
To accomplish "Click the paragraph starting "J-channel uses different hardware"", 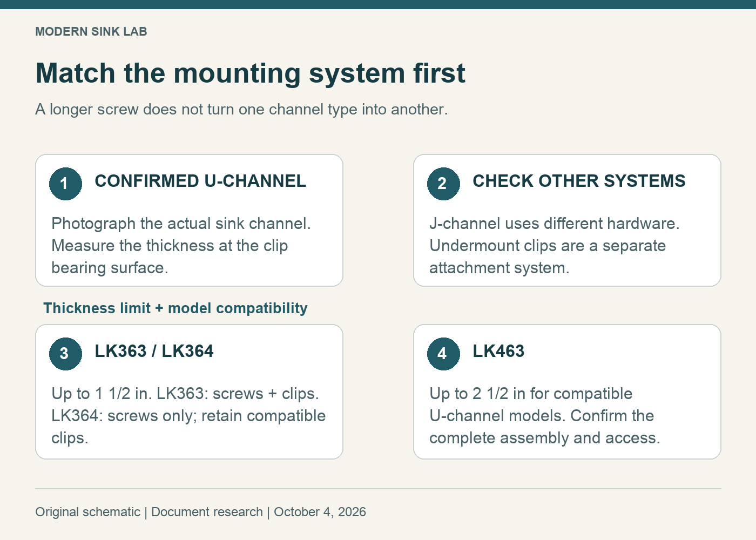I will [x=554, y=246].
